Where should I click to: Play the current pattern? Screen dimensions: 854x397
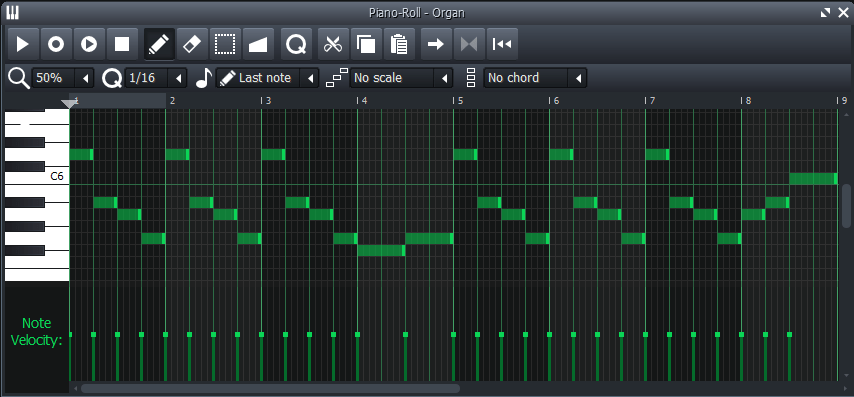23,44
